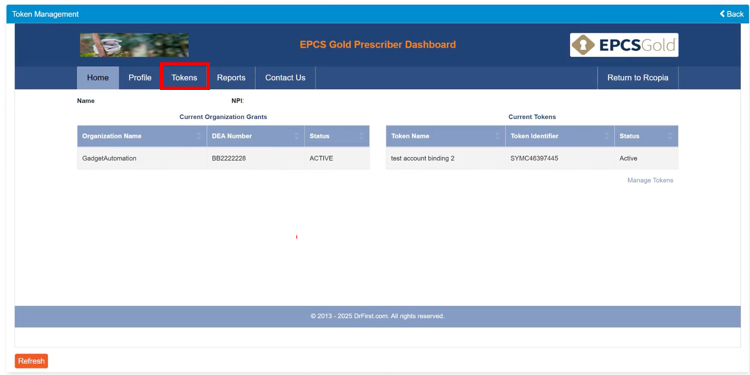Sort tokens table by Status arrows
This screenshot has height=375, width=750.
click(670, 136)
